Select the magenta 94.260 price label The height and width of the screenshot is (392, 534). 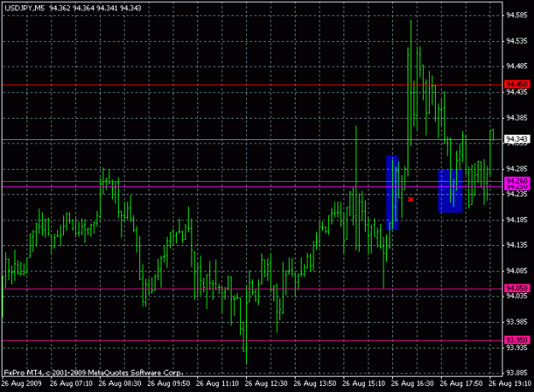pos(517,180)
